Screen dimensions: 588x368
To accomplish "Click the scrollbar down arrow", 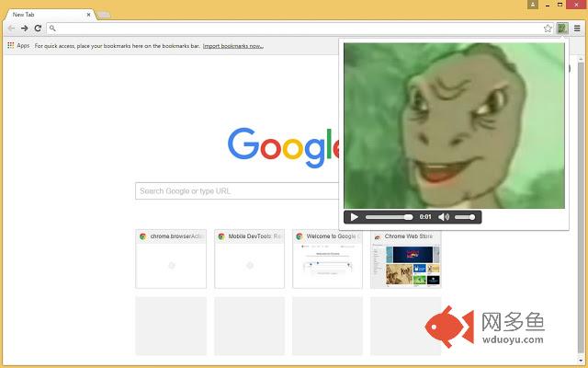I will [581, 360].
